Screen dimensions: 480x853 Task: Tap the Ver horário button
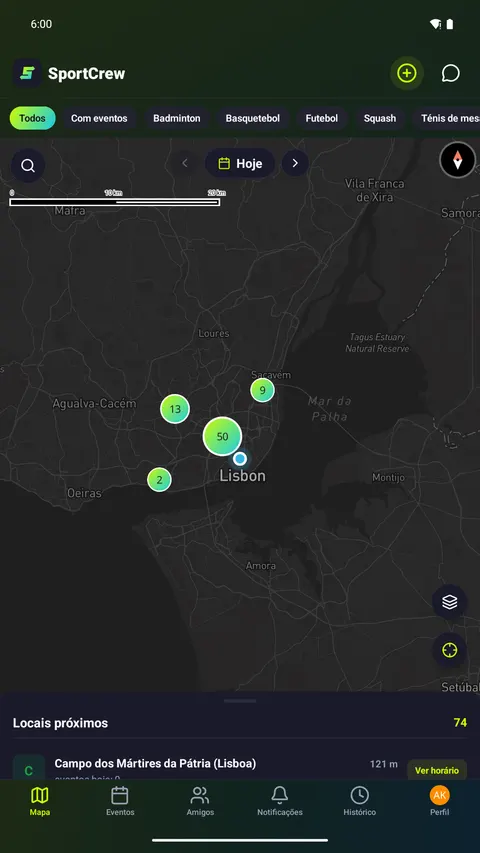437,770
